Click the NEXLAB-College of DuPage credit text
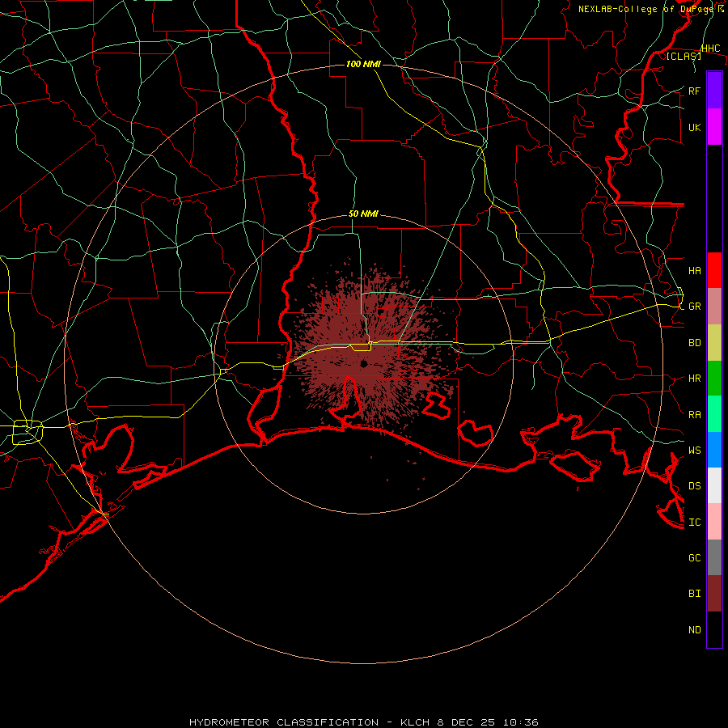Image resolution: width=728 pixels, height=728 pixels. coord(651,9)
